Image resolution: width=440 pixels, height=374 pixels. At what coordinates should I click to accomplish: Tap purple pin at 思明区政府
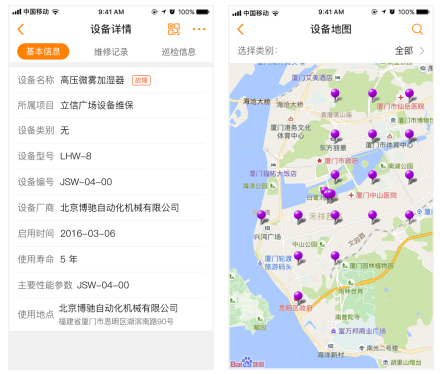pyautogui.click(x=298, y=297)
